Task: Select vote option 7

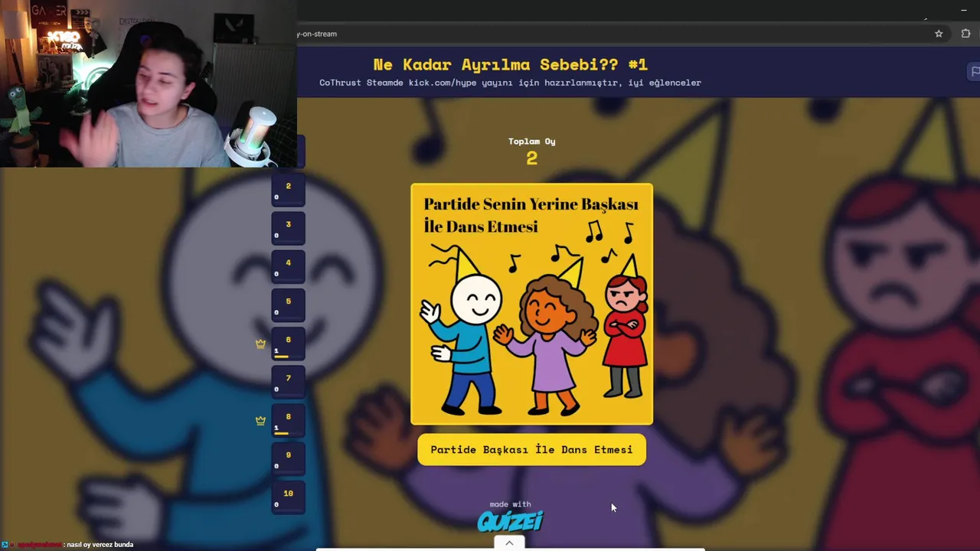Action: pos(289,382)
